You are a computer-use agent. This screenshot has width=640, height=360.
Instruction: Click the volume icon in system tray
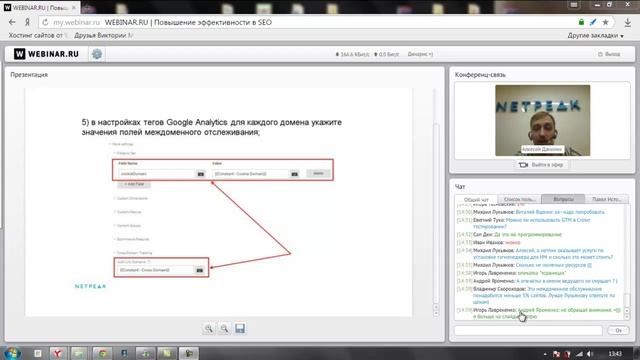[590, 354]
